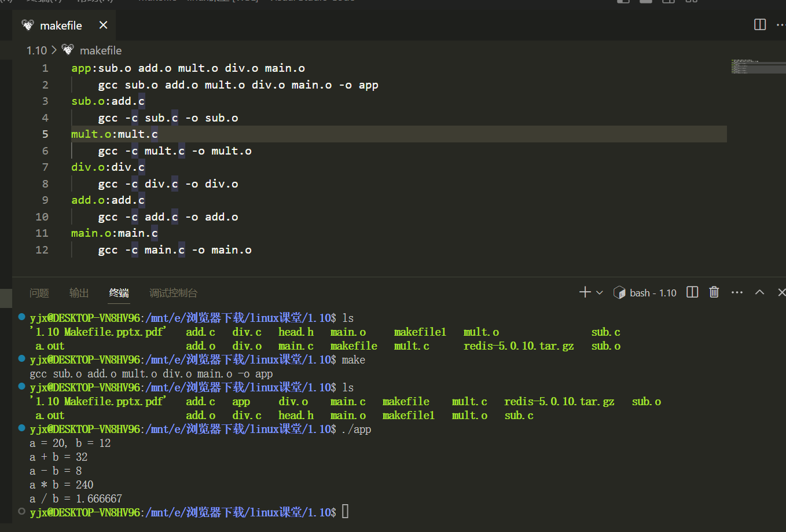Click 'app' file in second ls output
Image resolution: width=786 pixels, height=532 pixels.
(241, 401)
